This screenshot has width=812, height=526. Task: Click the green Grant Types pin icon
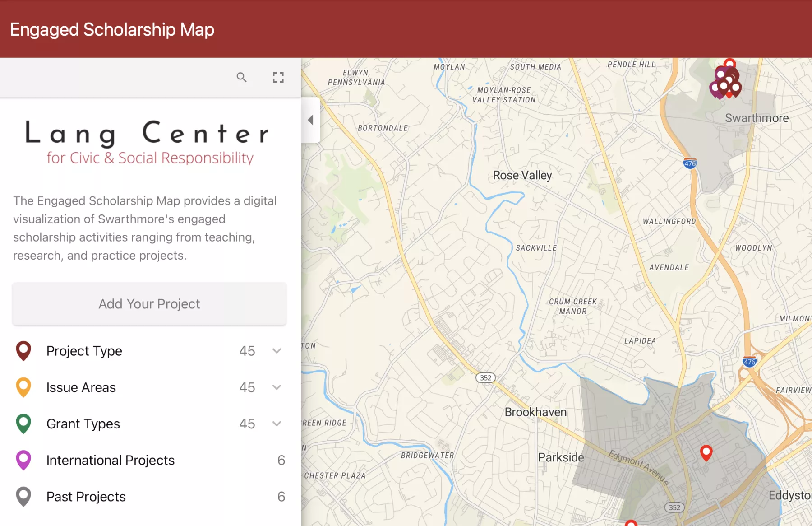point(23,424)
